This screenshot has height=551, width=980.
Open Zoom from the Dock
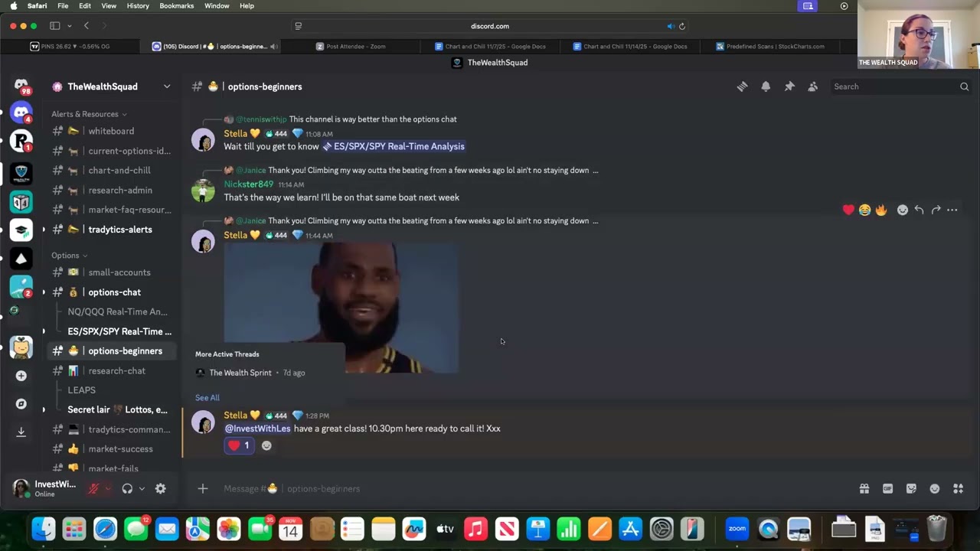pyautogui.click(x=737, y=529)
